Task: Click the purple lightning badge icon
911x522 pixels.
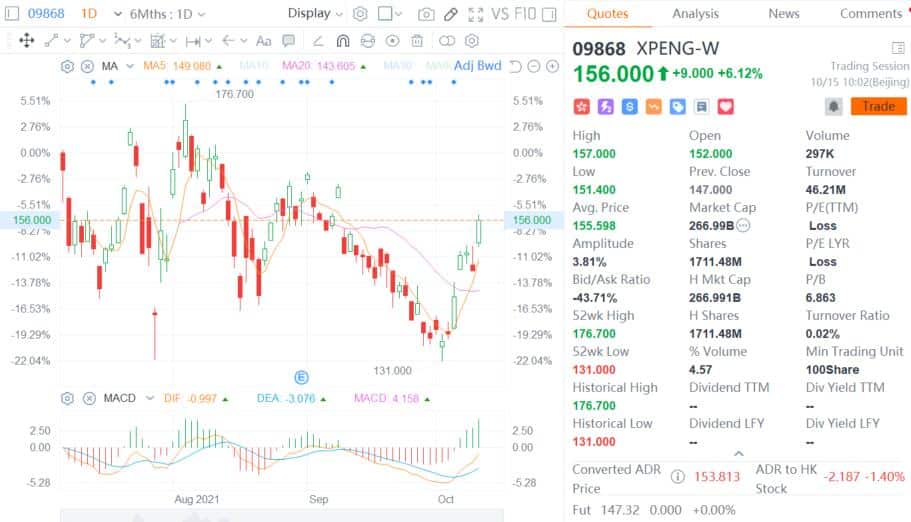Action: (605, 106)
